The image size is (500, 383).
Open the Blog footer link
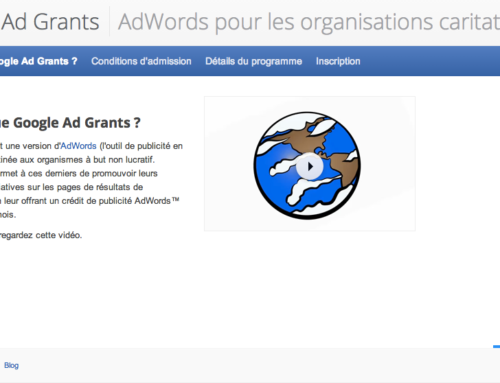tap(11, 365)
